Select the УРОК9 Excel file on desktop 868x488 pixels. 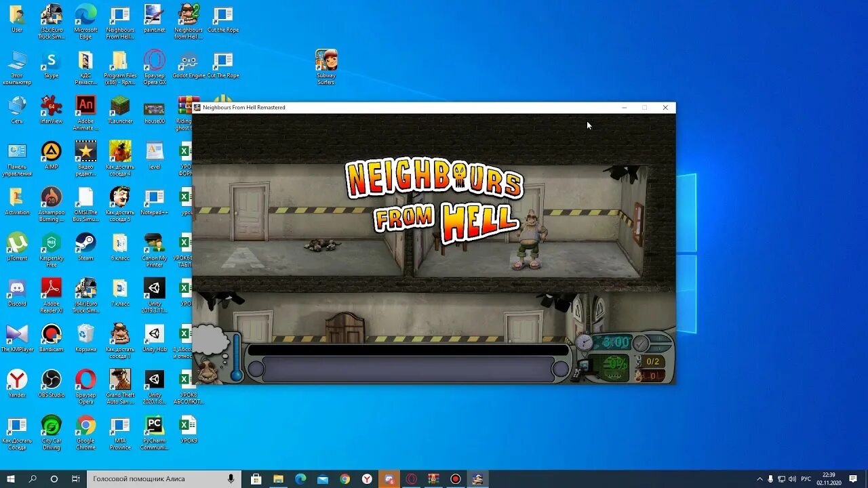click(x=189, y=430)
